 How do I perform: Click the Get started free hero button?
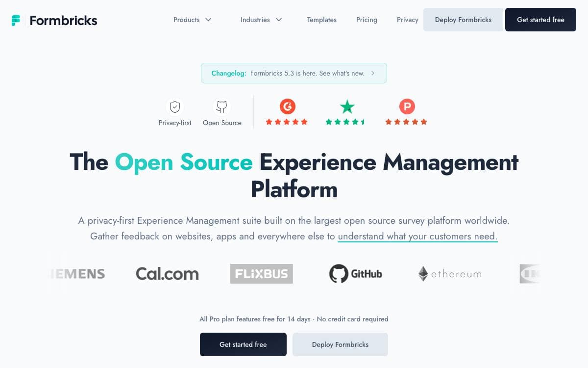(x=243, y=344)
